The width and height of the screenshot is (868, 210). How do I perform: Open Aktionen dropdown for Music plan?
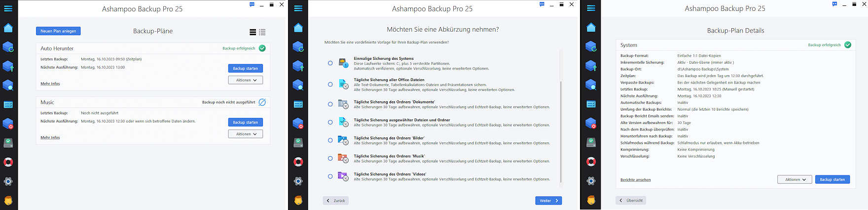pos(246,134)
